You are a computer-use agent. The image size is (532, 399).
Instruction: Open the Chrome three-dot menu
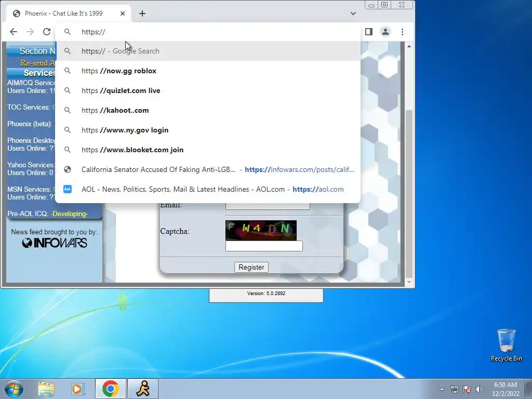tap(403, 32)
